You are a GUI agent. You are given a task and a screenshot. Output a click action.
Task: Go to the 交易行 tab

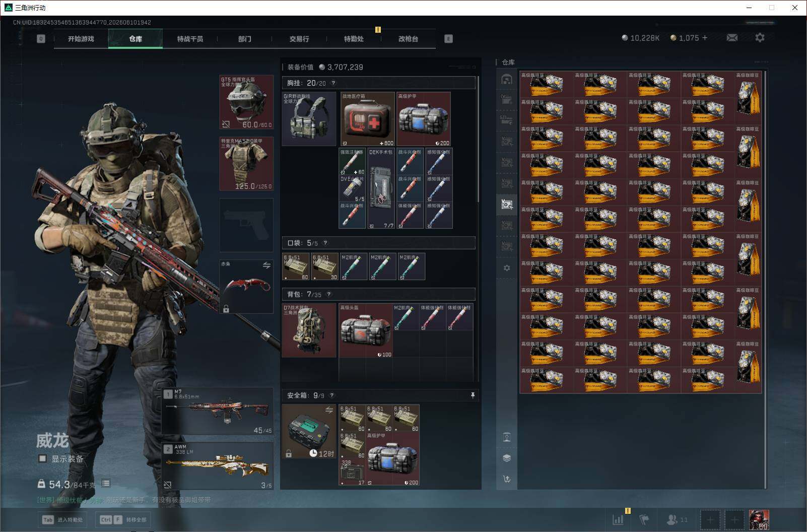(x=299, y=39)
